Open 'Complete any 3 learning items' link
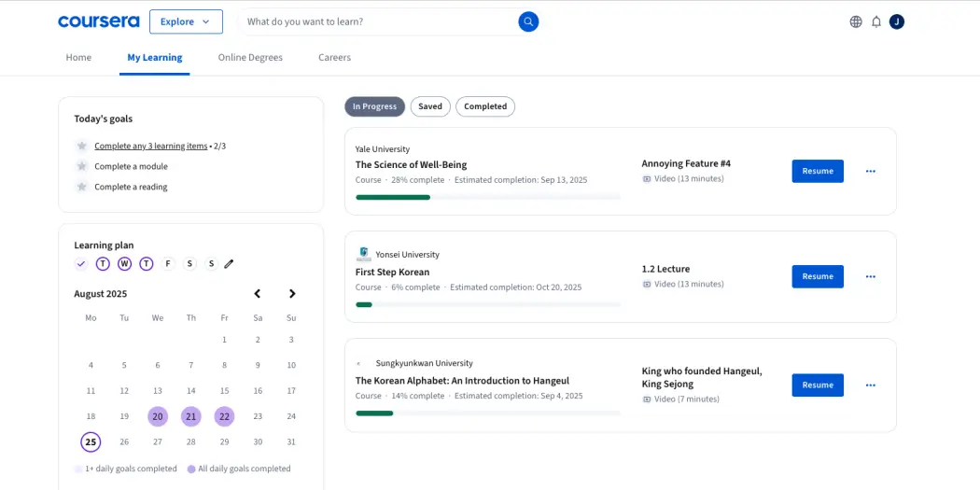980x490 pixels. [151, 147]
